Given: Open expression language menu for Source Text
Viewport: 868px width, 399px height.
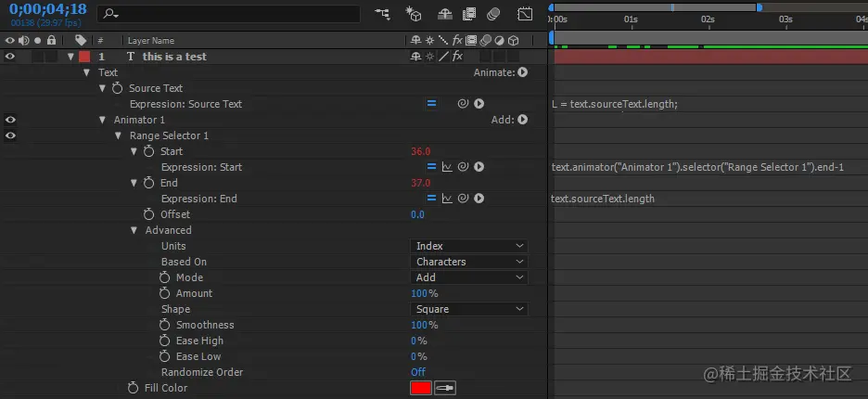Looking at the screenshot, I should pos(479,104).
